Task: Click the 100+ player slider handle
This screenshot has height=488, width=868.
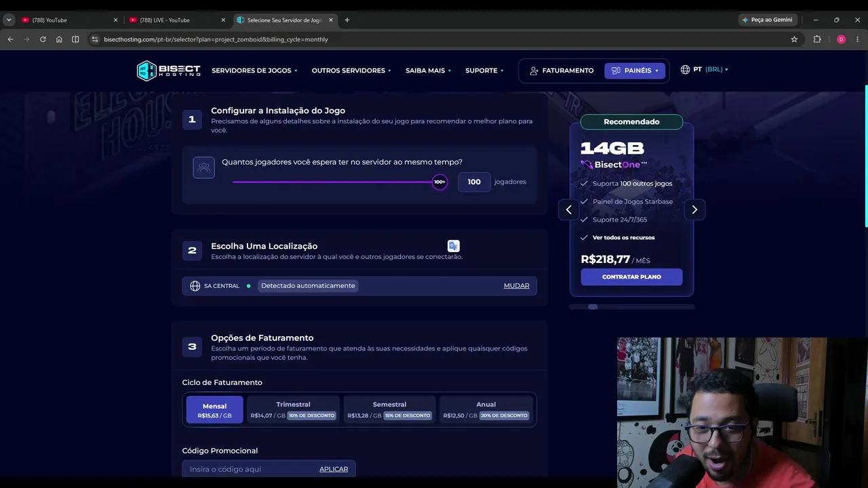Action: click(x=439, y=182)
